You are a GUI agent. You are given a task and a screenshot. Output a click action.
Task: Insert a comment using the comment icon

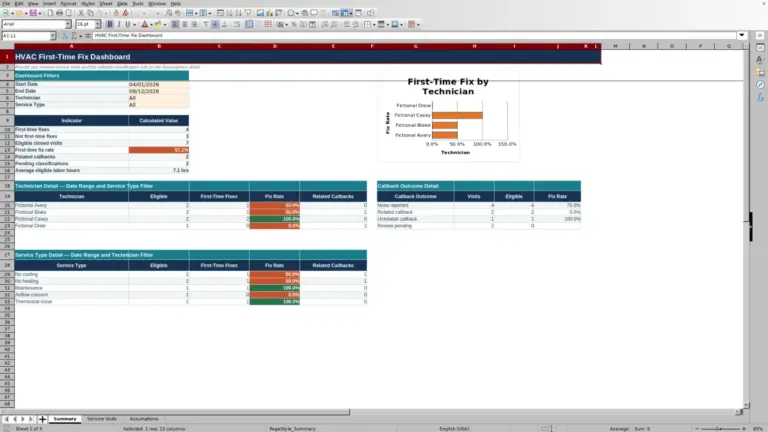click(x=314, y=13)
